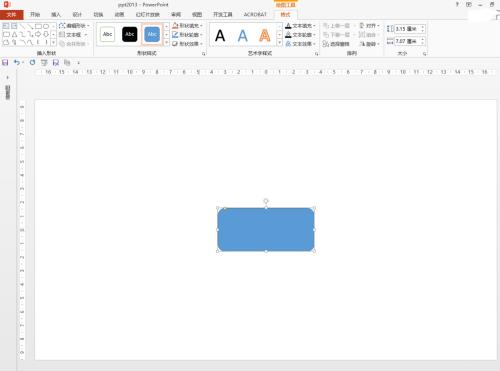Choose the black Abc shape style
Viewport: 500px width, 371px height.
click(x=130, y=34)
